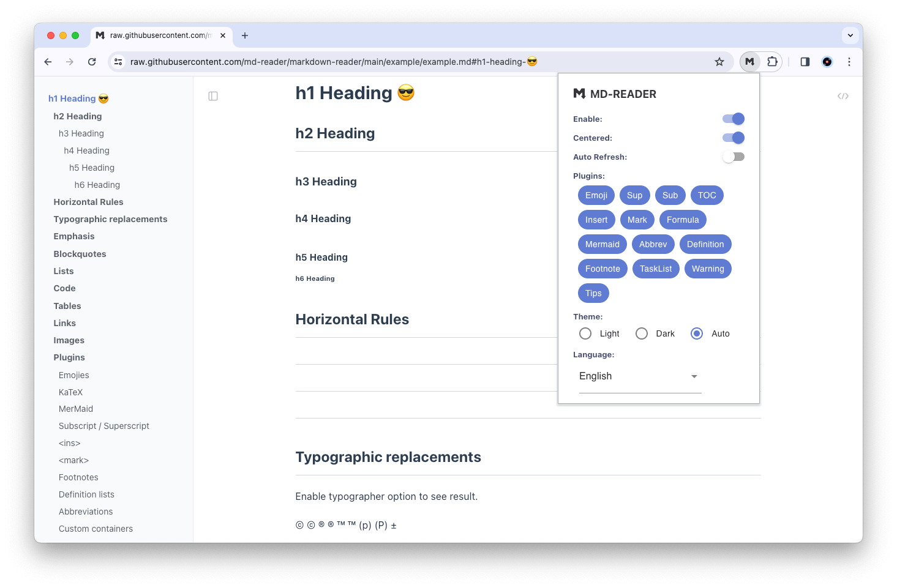Toggle the Mermaid plugin button

(602, 244)
